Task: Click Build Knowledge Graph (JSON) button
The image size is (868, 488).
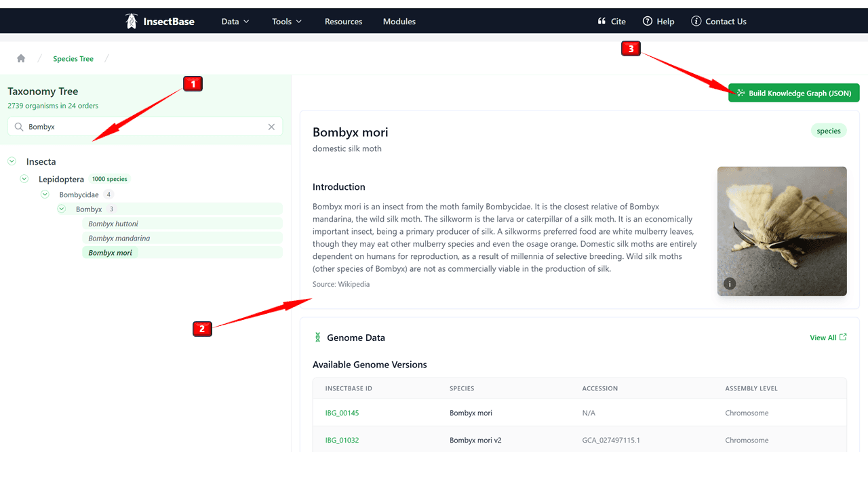Action: pos(793,93)
